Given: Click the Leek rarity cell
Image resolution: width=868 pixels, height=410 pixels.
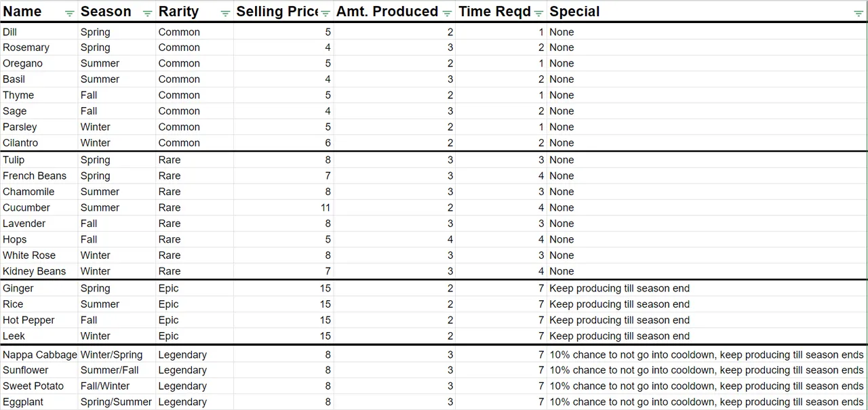Looking at the screenshot, I should (x=195, y=336).
